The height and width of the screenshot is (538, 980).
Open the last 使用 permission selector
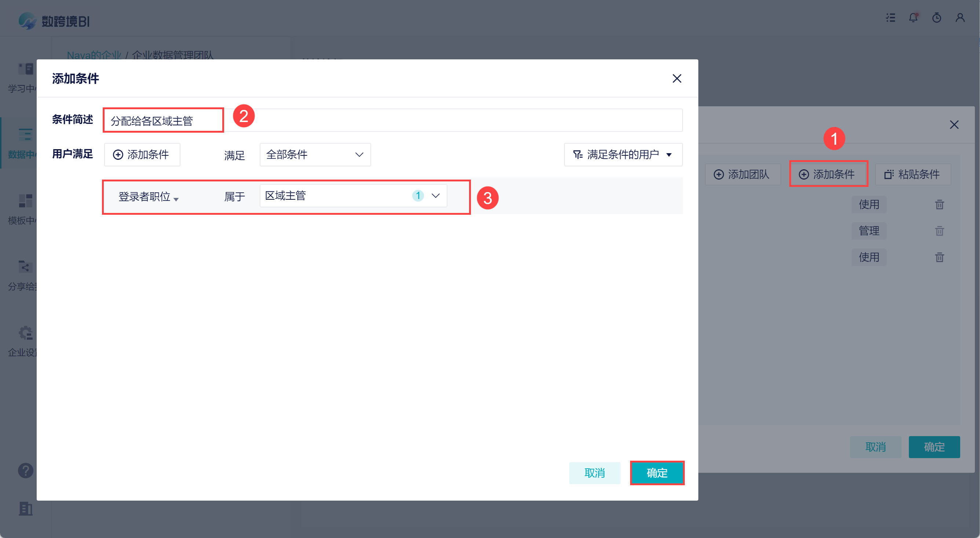coord(869,257)
